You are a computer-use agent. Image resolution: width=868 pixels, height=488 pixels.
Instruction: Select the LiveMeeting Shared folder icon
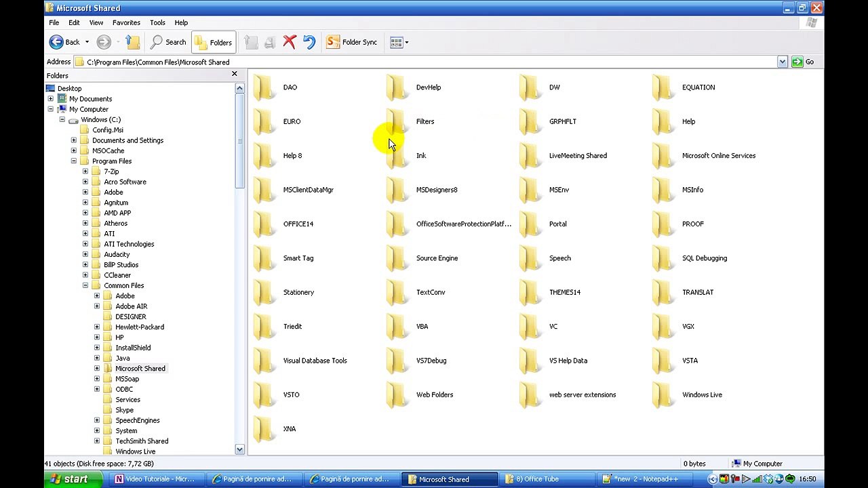coord(530,156)
